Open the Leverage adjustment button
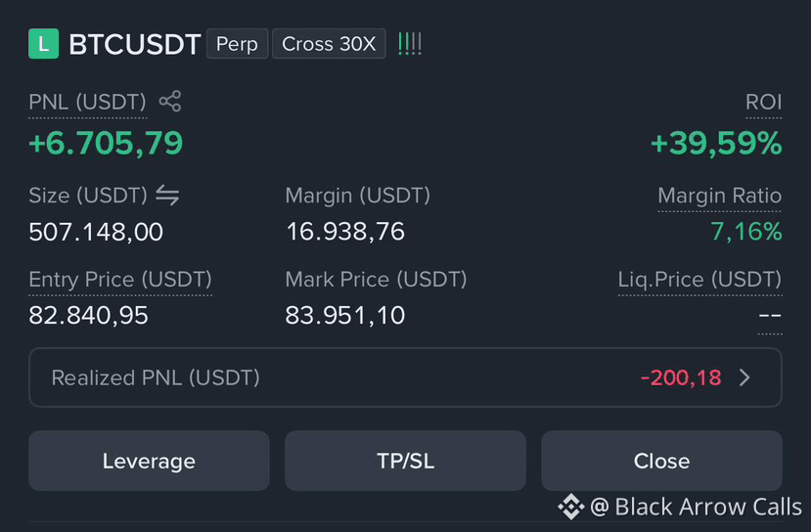 click(x=149, y=461)
